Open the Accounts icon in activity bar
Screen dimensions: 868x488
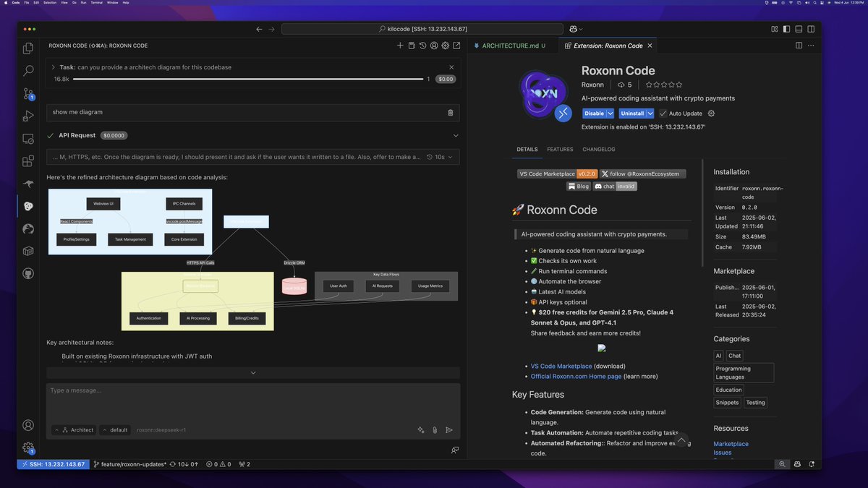(28, 425)
